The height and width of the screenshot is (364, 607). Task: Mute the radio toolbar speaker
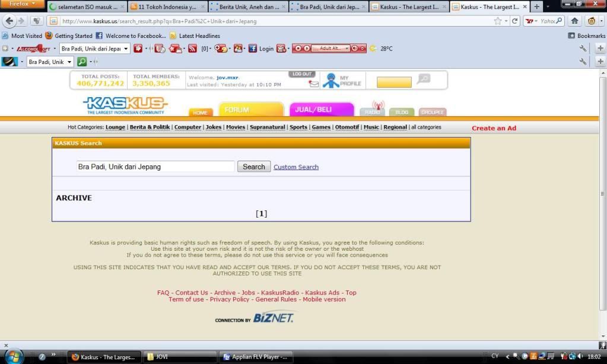354,49
